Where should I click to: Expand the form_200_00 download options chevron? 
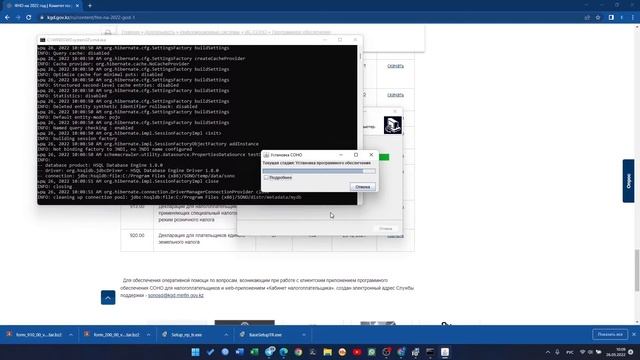149,335
